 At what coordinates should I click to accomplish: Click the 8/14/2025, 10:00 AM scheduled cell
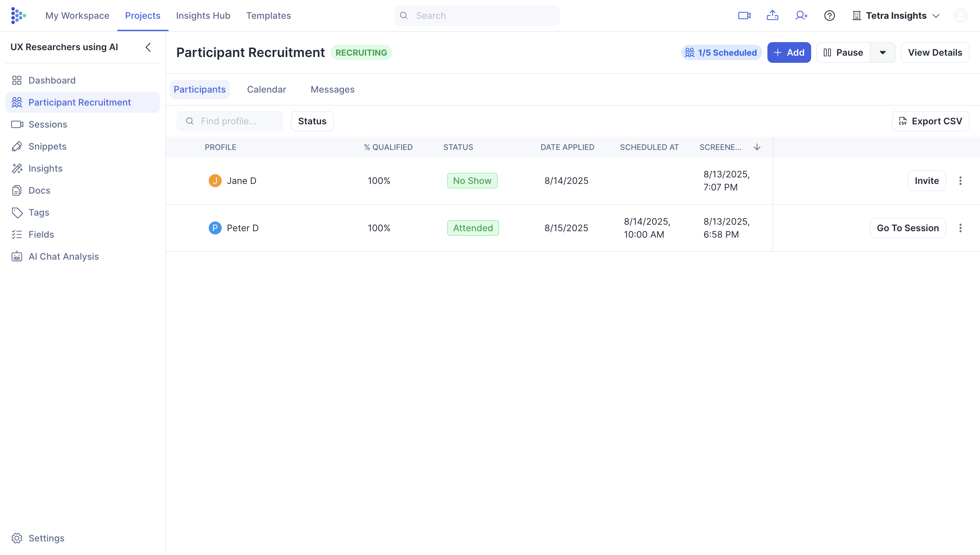[x=647, y=228]
